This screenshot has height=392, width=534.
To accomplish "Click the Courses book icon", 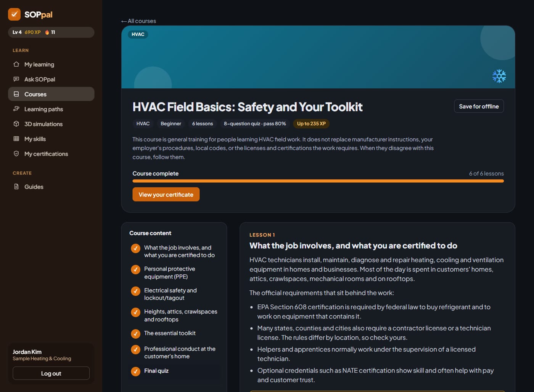I will point(16,94).
